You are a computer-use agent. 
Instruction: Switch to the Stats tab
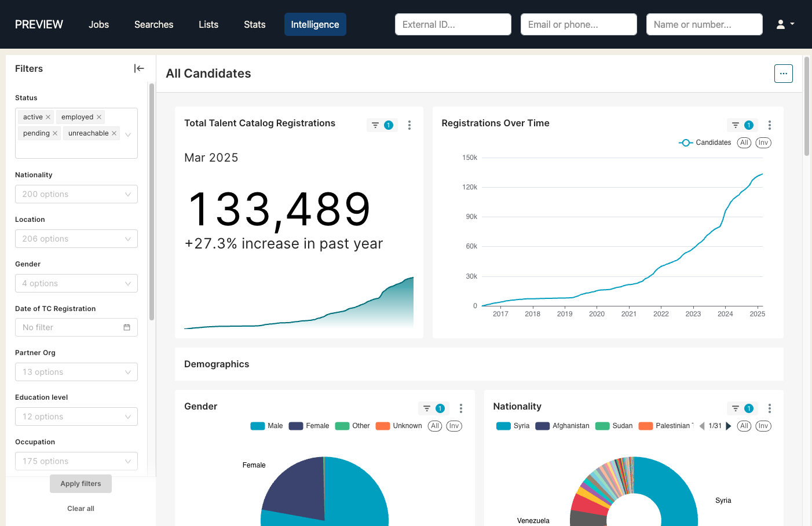254,24
